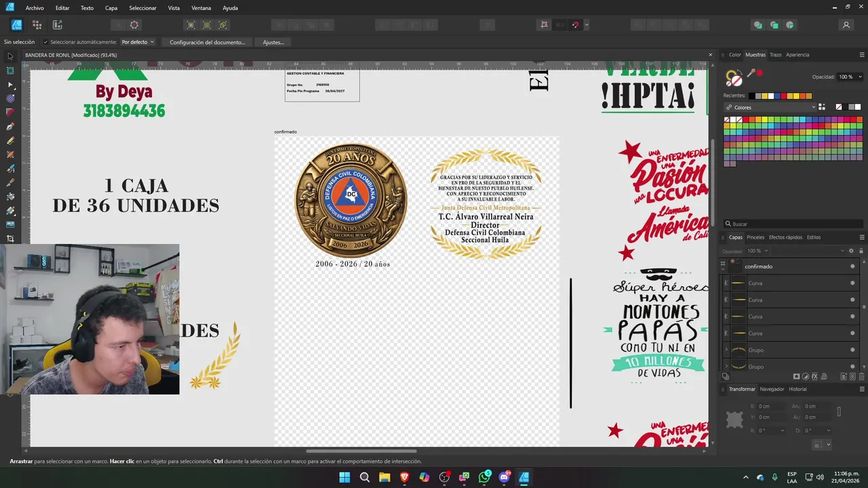This screenshot has width=868, height=488.
Task: Switch to the Pinceles tab
Action: pos(755,237)
